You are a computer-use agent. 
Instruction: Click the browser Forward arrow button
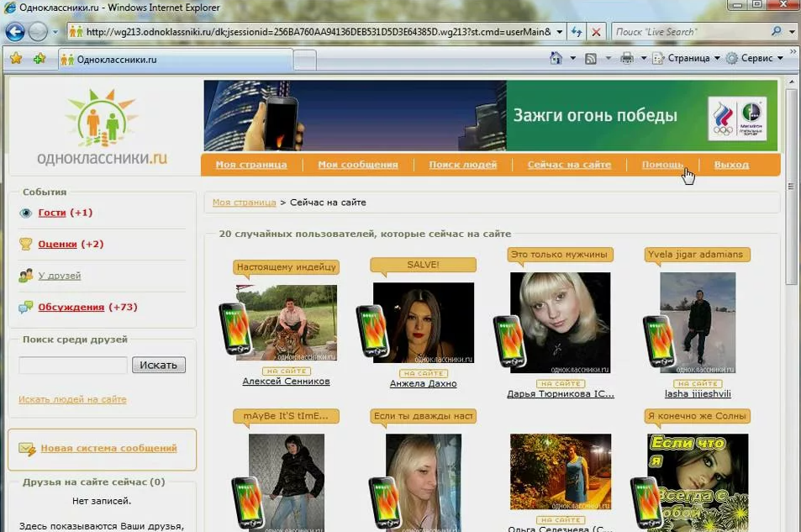click(38, 32)
